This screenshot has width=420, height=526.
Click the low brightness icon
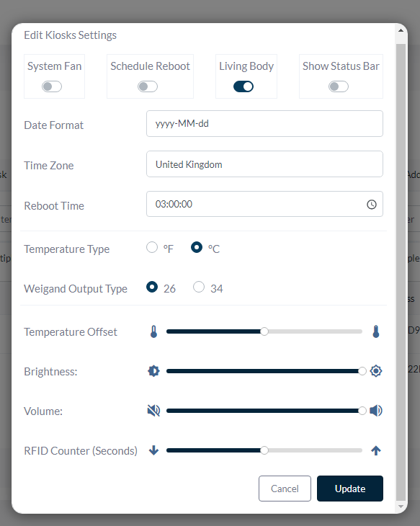pyautogui.click(x=153, y=371)
